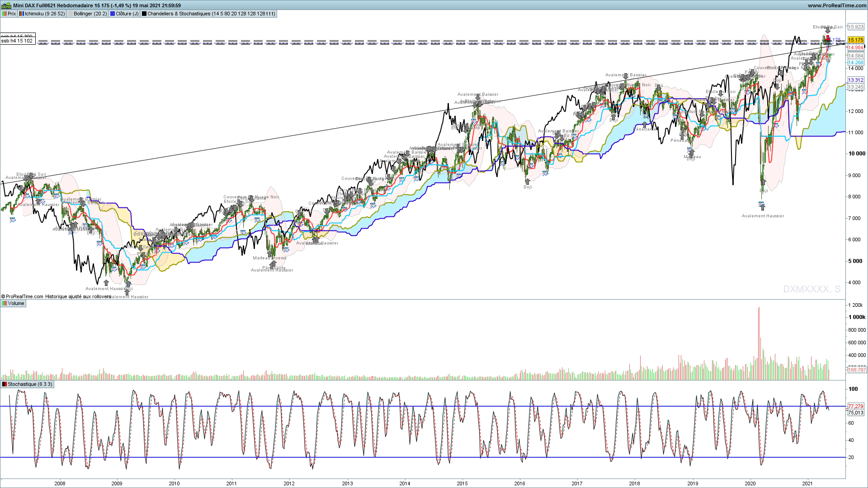868x488 pixels.
Task: Open the event marker at the chart's 2007 left edge
Action: (x=12, y=220)
